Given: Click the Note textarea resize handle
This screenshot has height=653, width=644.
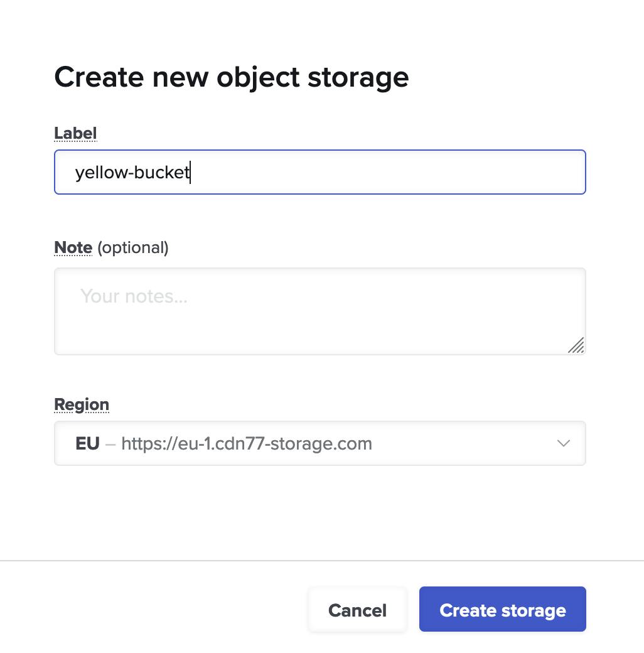Looking at the screenshot, I should [576, 345].
